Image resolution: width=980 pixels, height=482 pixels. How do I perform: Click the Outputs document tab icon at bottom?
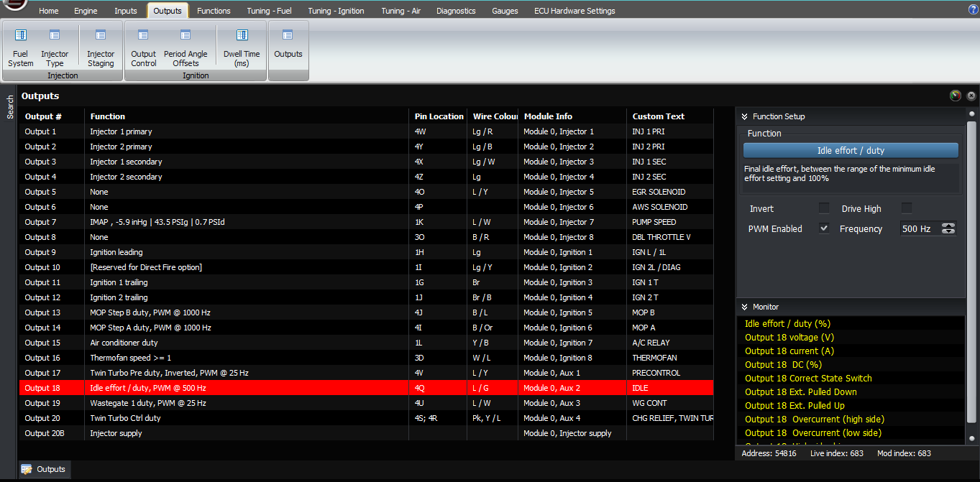coord(27,469)
